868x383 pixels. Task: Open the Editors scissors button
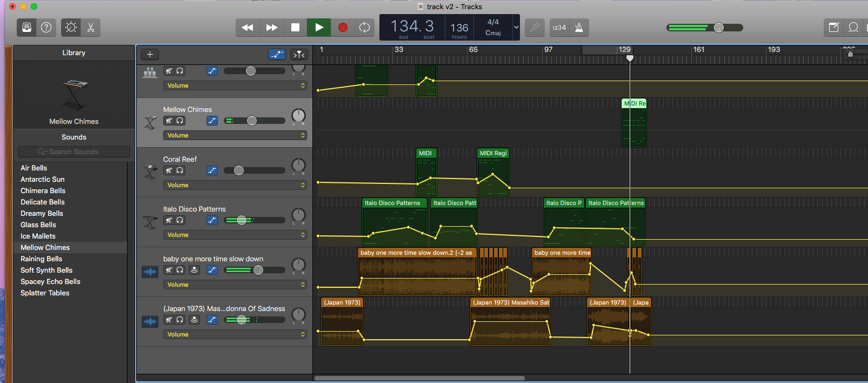coord(91,28)
